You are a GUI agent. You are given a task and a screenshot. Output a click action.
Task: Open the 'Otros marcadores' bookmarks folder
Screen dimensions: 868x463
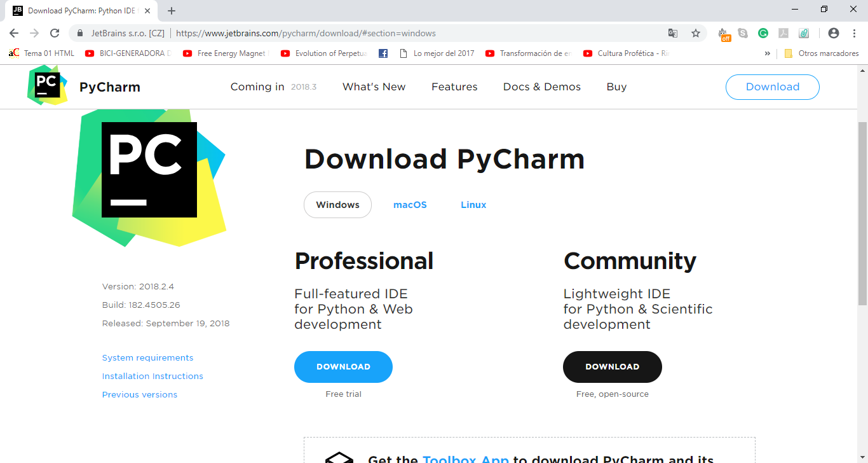822,53
